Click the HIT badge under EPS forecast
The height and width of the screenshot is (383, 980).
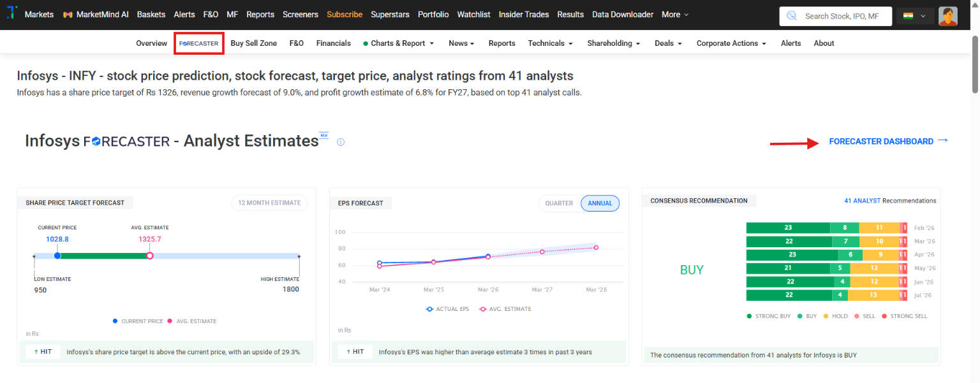click(355, 351)
